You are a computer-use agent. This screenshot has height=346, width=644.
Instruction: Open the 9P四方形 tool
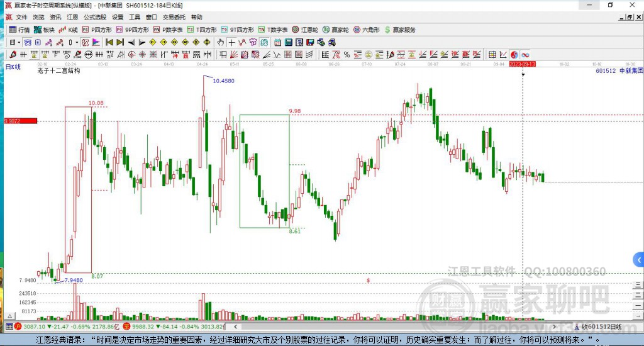click(132, 30)
